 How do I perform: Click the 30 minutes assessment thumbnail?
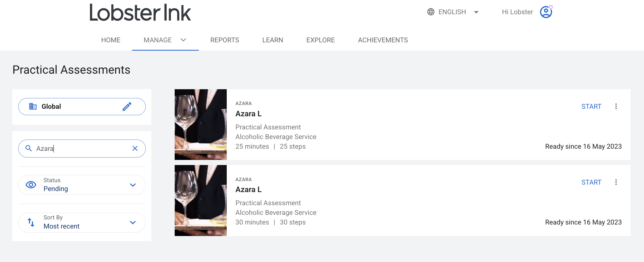201,200
